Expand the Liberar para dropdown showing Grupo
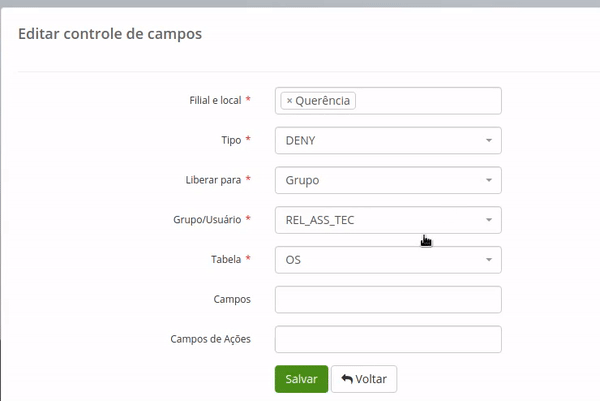The height and width of the screenshot is (401, 600). click(x=380, y=181)
